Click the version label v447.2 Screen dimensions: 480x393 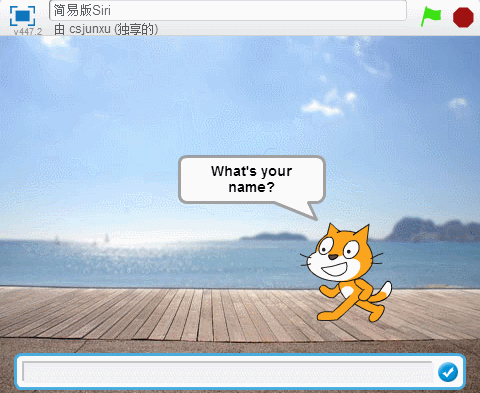coord(28,32)
